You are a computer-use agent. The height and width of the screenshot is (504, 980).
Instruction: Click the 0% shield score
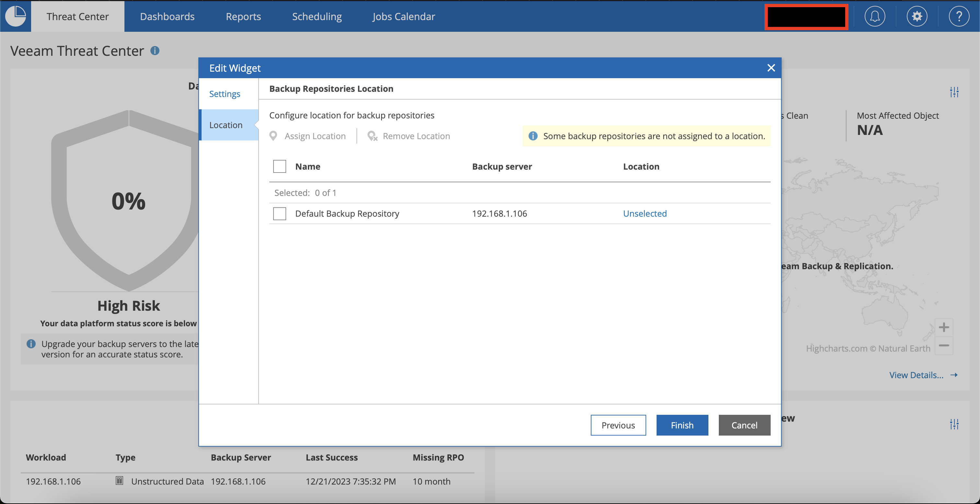point(128,201)
